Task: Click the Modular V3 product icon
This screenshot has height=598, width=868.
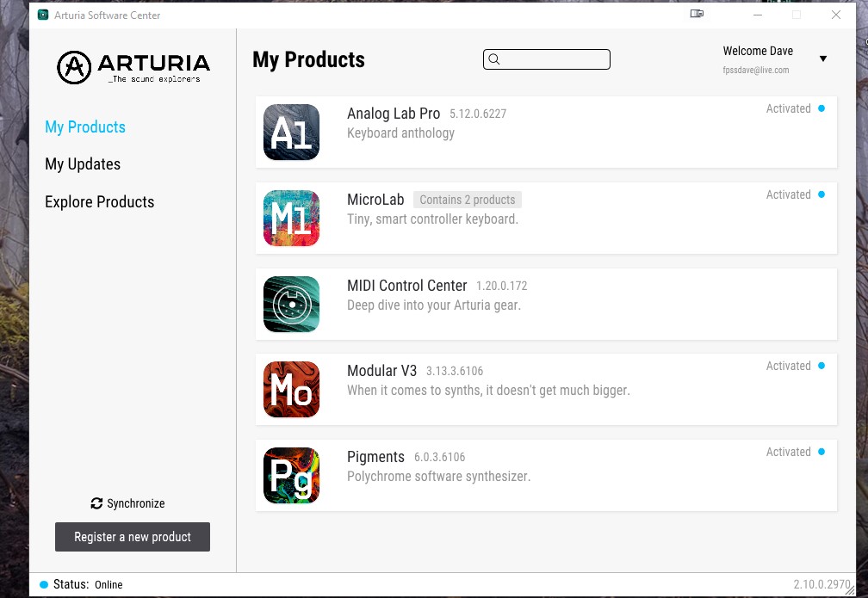Action: click(291, 390)
